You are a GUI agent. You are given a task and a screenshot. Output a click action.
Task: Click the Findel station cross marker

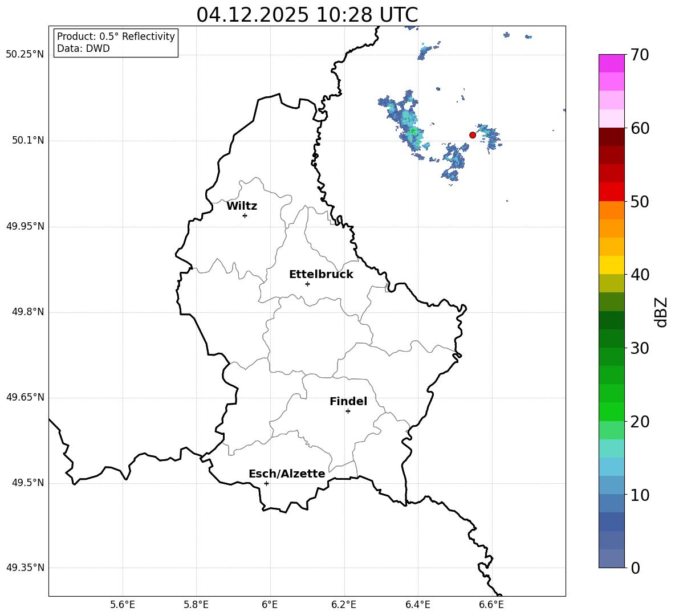[348, 411]
